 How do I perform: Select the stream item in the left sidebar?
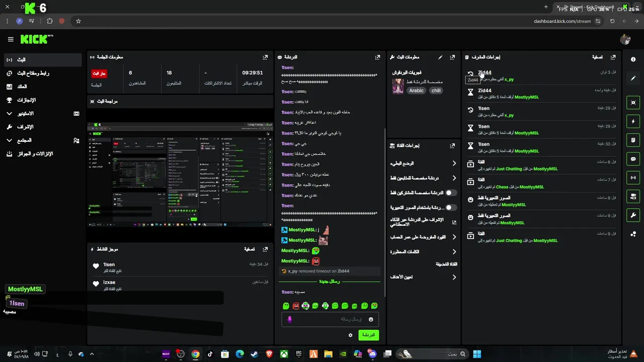(x=42, y=60)
